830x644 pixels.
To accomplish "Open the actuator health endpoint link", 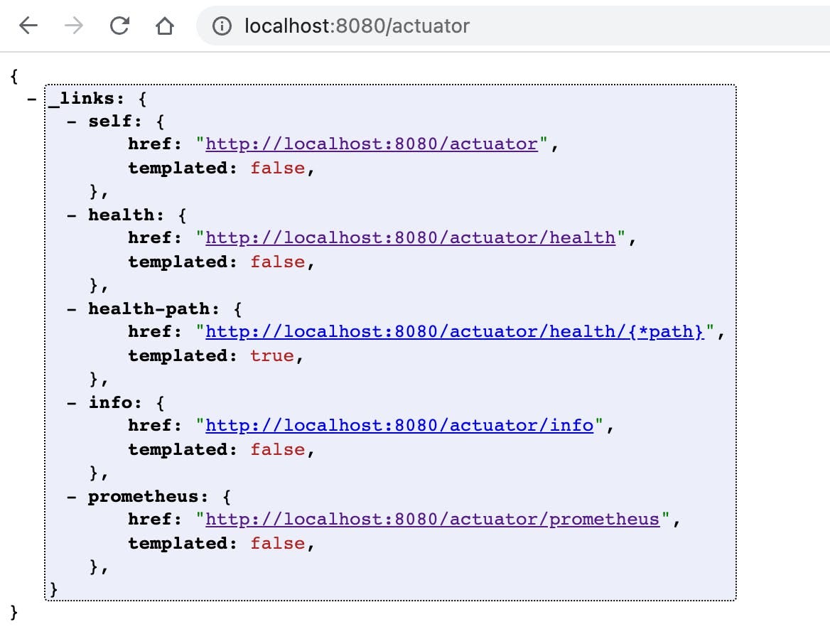I will point(410,238).
